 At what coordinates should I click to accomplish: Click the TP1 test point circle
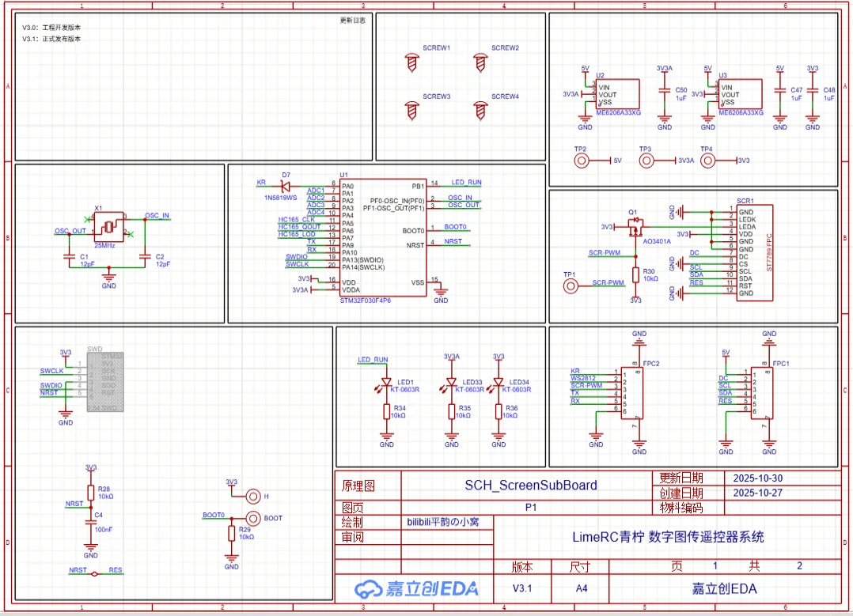tap(571, 285)
